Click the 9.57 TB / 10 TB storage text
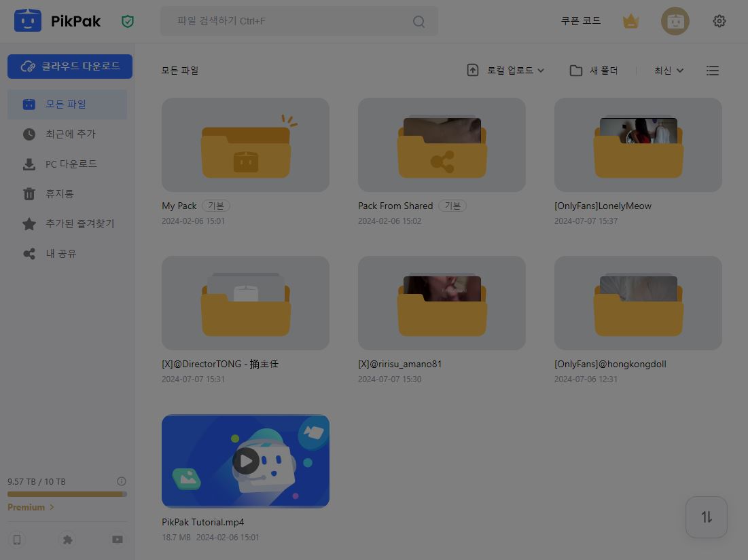748x560 pixels. click(37, 482)
